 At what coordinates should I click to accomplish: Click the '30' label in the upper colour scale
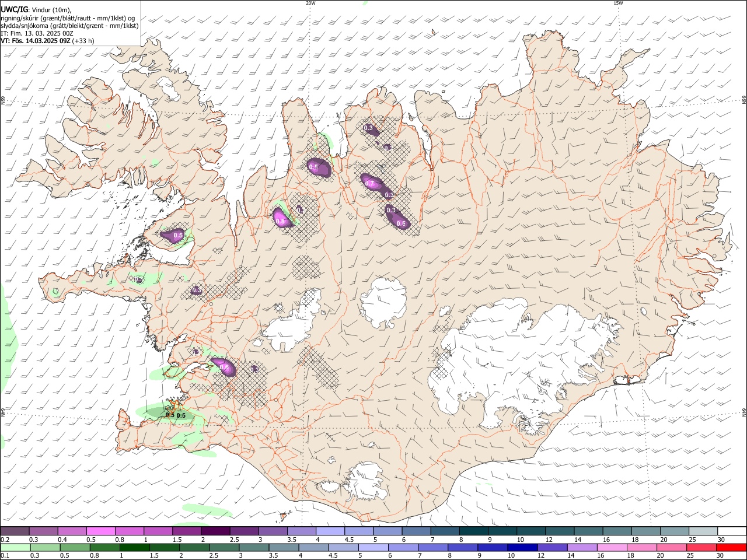coord(721,540)
